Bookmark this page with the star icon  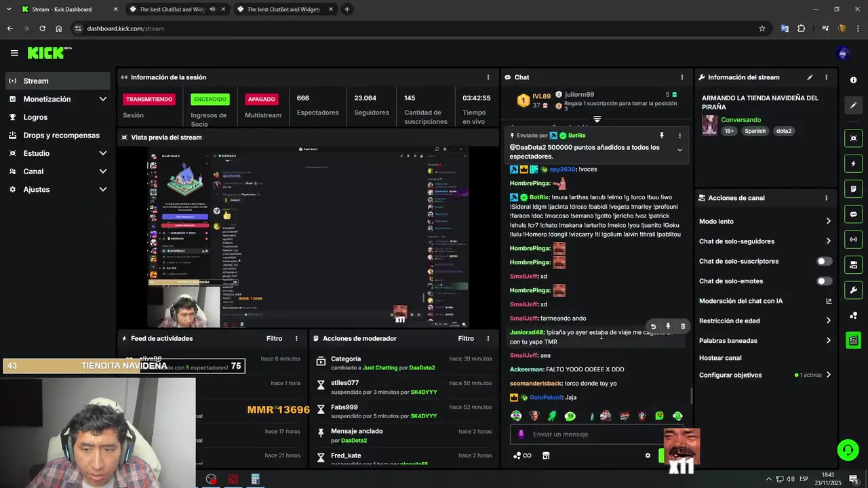[x=762, y=28]
